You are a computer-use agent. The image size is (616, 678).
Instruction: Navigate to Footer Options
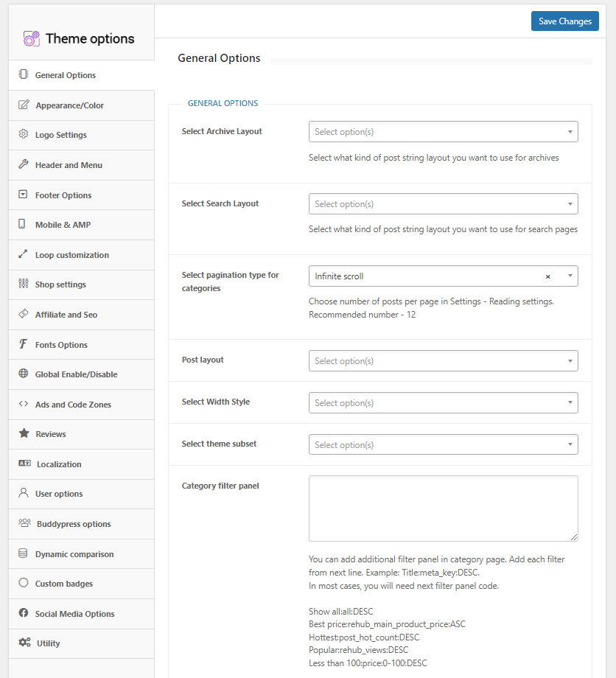click(x=65, y=195)
